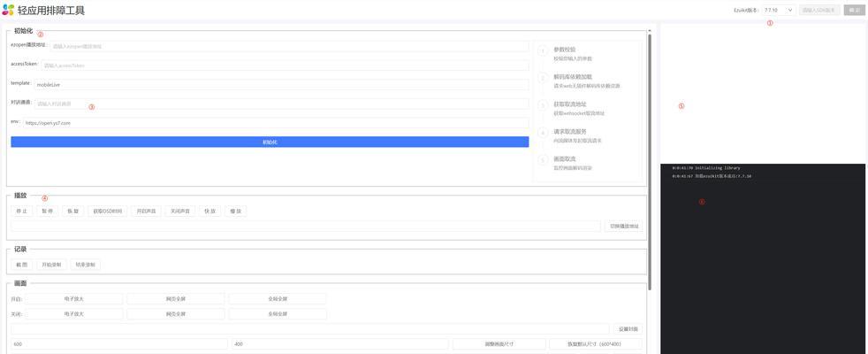Click the scrollbar up arrow
The width and height of the screenshot is (868, 354).
click(650, 30)
